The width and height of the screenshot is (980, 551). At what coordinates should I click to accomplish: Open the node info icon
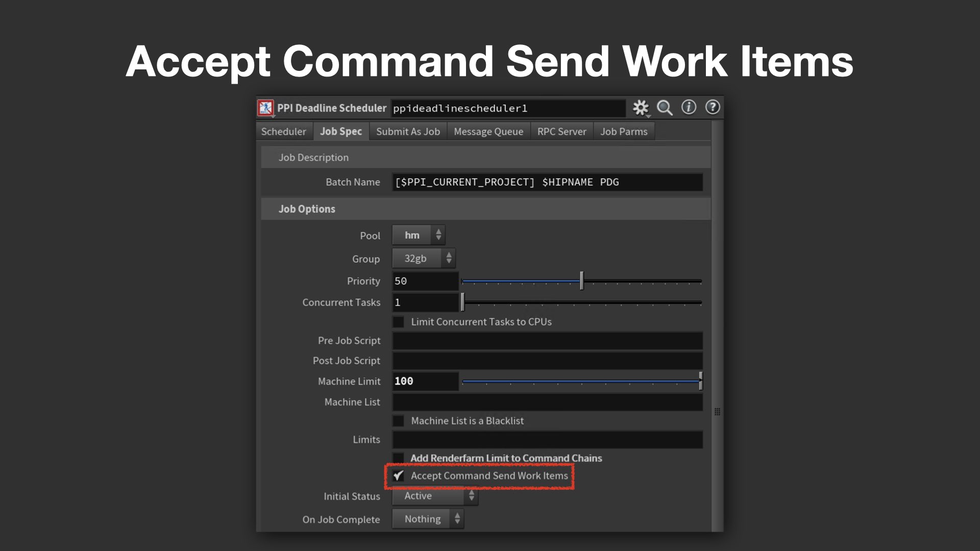[x=689, y=107]
